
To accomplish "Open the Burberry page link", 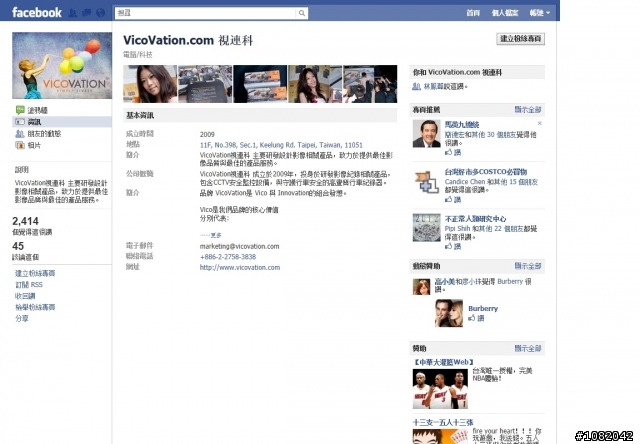I will tap(483, 309).
